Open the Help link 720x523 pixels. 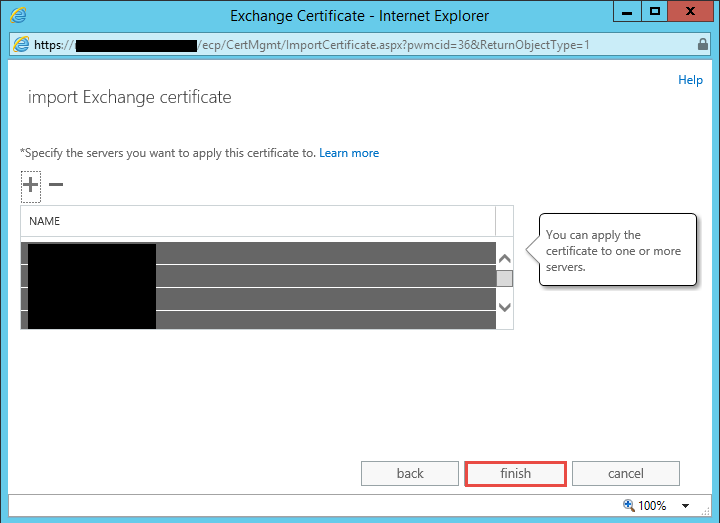coord(690,80)
